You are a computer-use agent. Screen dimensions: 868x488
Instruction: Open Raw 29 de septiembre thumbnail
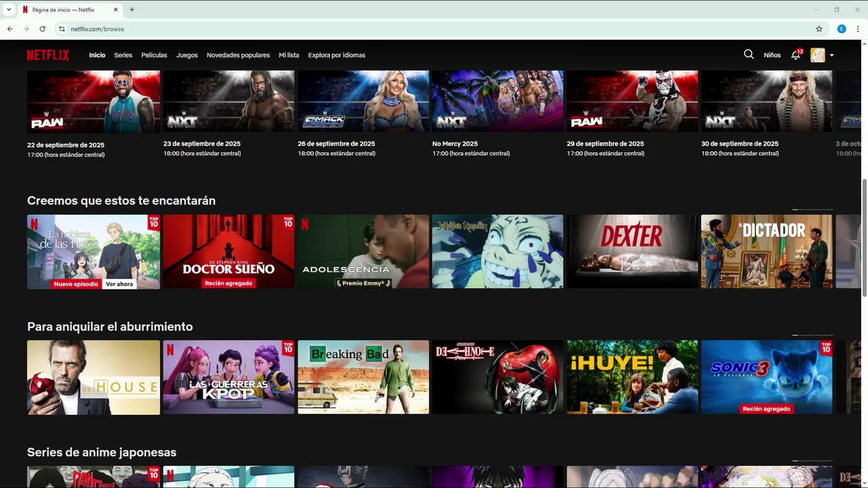[633, 101]
